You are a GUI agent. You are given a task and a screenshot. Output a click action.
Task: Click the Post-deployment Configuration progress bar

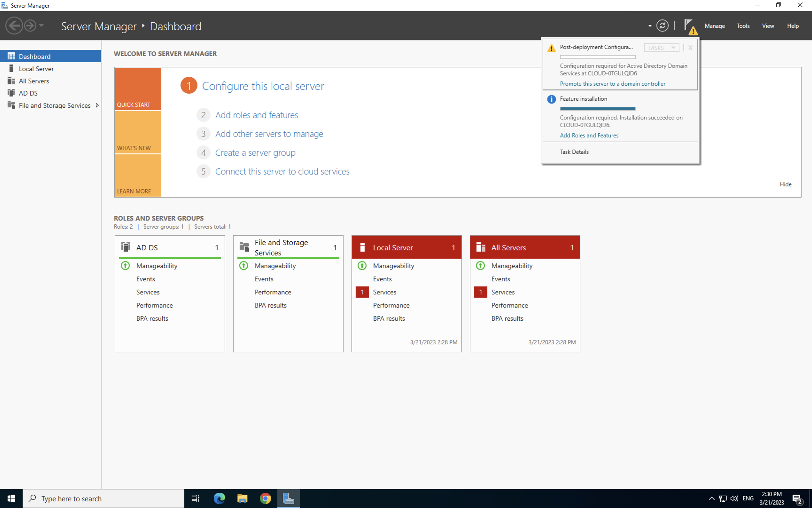(x=597, y=57)
